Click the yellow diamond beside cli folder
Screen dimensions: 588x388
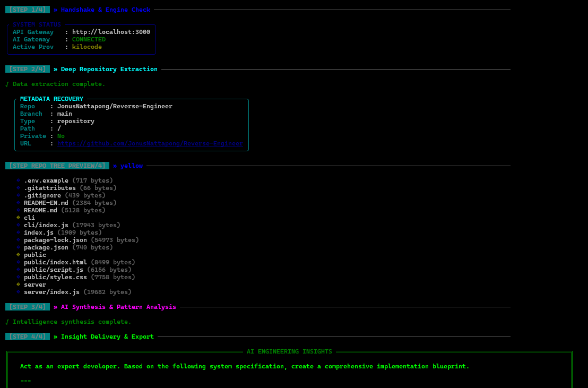click(18, 218)
